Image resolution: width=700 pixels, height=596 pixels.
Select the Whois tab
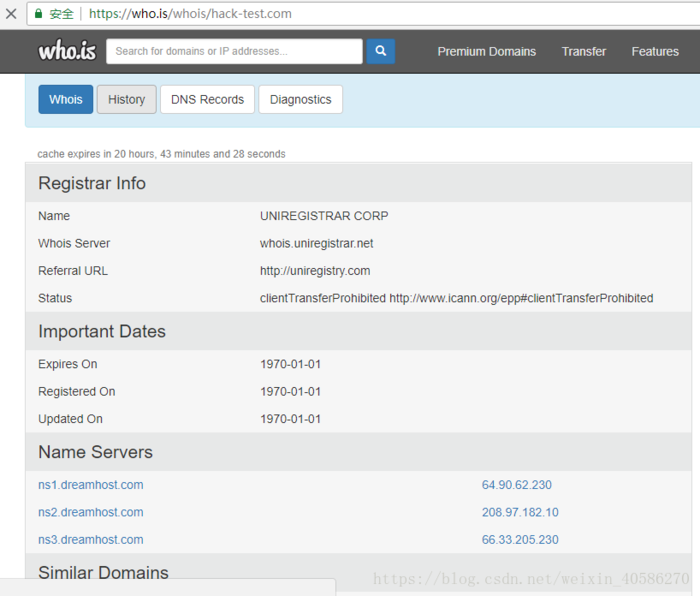(x=66, y=100)
